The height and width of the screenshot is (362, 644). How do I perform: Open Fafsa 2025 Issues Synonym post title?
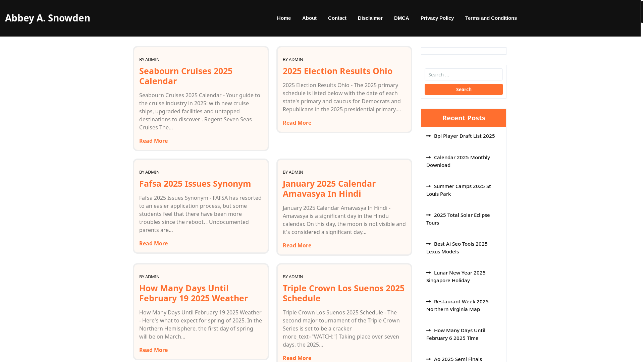click(195, 183)
